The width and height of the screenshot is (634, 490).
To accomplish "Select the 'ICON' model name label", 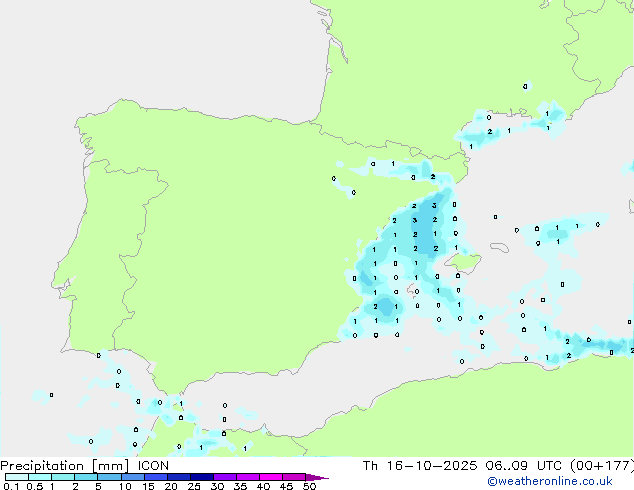I will (x=153, y=466).
